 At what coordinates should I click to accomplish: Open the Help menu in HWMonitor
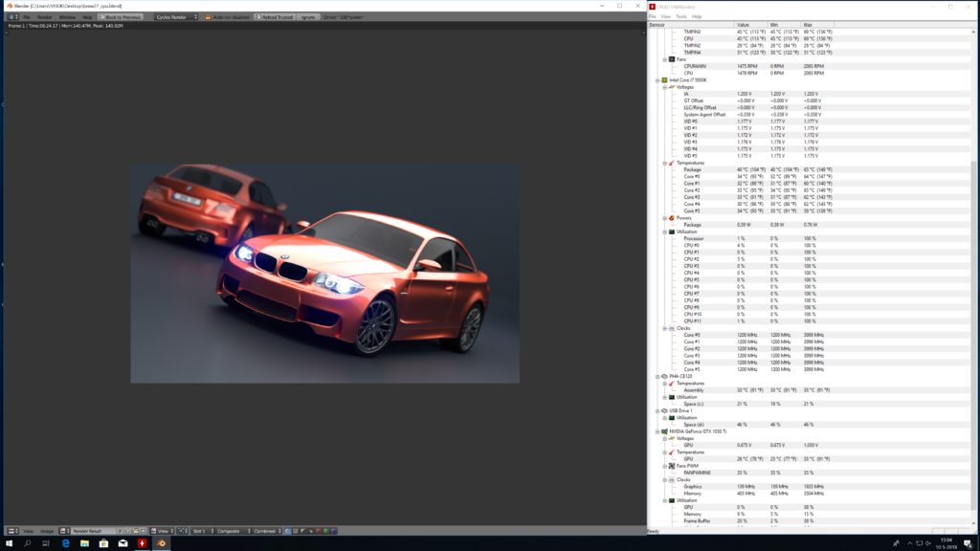pos(697,17)
